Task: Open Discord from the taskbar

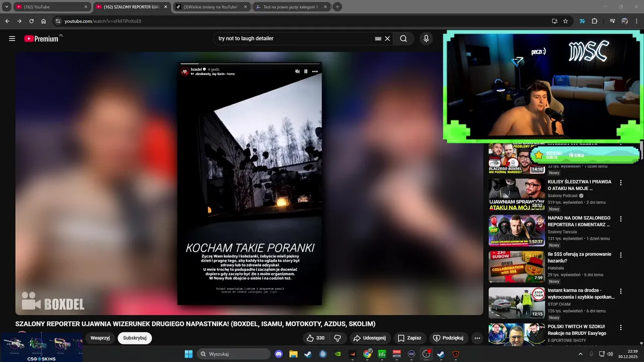Action: click(279, 354)
